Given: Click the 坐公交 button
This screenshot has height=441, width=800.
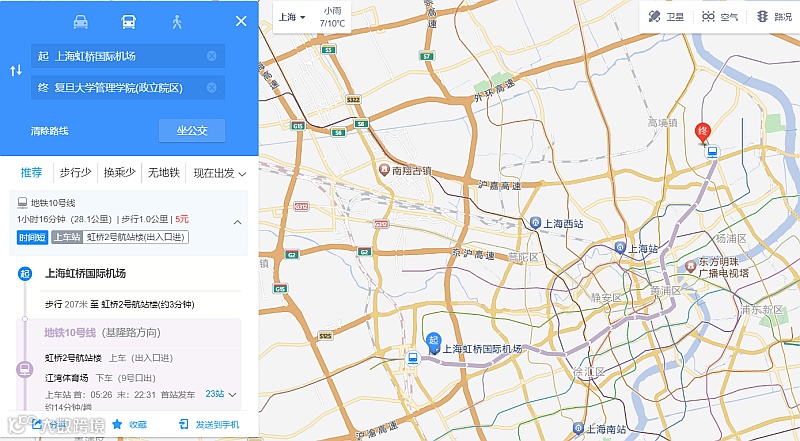Looking at the screenshot, I should [x=192, y=131].
